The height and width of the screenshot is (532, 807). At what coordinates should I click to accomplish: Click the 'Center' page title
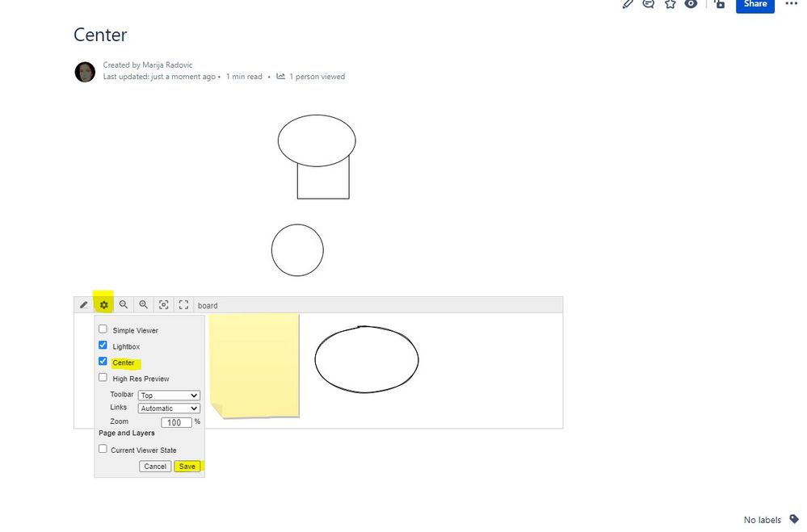point(100,35)
